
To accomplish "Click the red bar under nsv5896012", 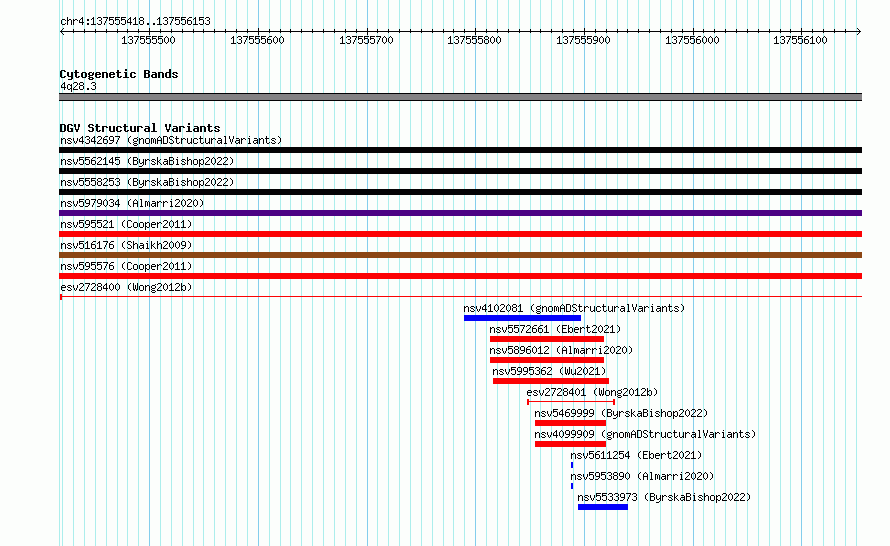I will [x=547, y=360].
